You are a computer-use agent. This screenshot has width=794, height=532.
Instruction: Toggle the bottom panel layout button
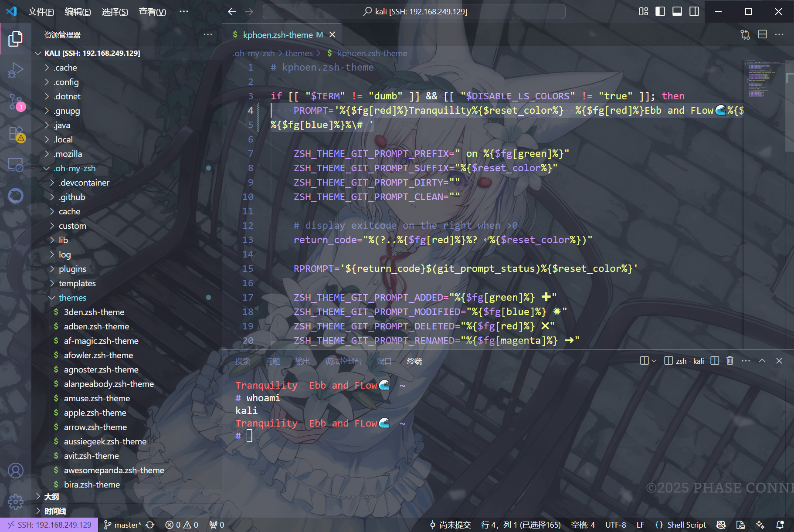click(x=677, y=12)
